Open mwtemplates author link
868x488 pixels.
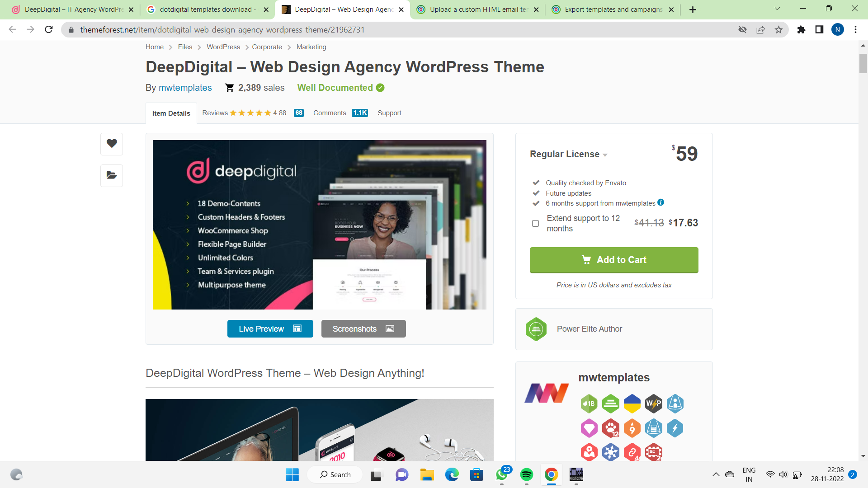[x=185, y=88]
